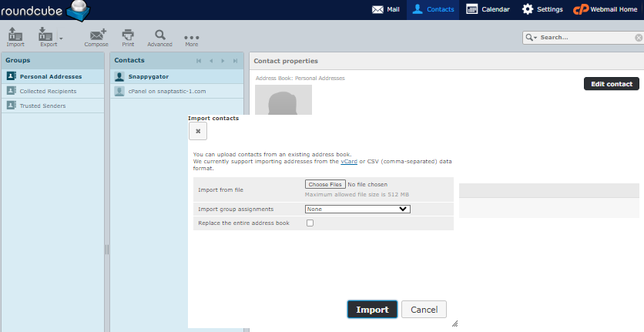This screenshot has height=332, width=644.
Task: Click the Collected Recipients group icon
Action: [x=12, y=91]
